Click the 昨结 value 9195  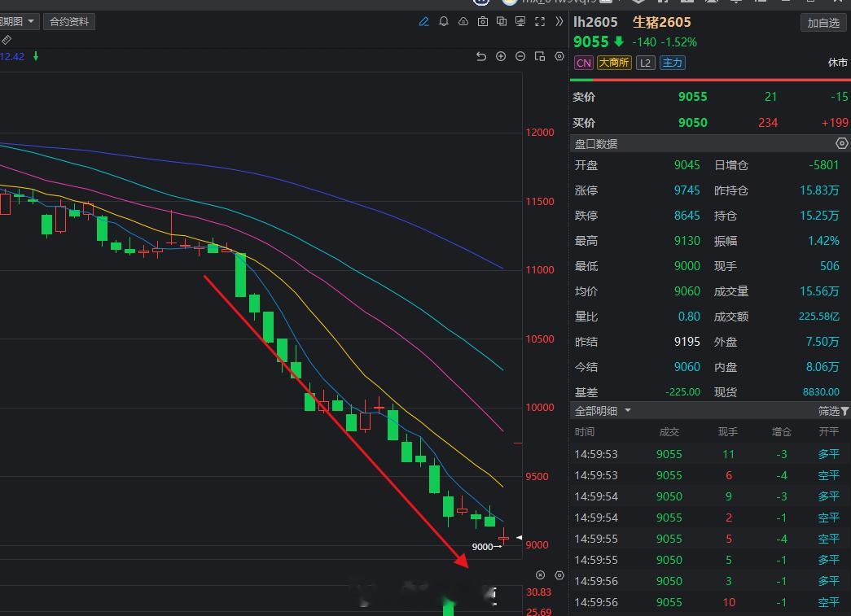coord(687,342)
